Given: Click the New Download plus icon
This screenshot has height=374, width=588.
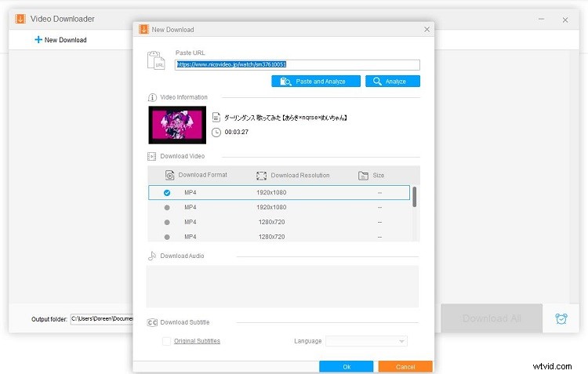Looking at the screenshot, I should pos(38,40).
